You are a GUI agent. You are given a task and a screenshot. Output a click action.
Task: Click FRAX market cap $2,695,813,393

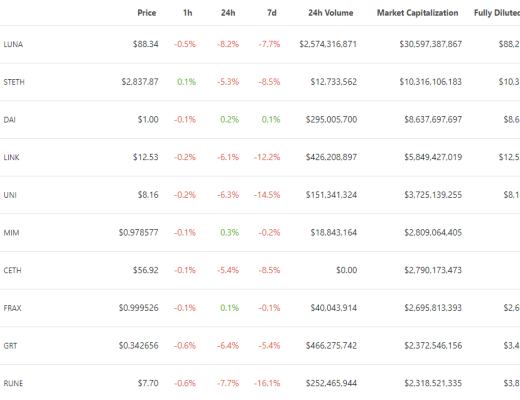click(x=433, y=308)
